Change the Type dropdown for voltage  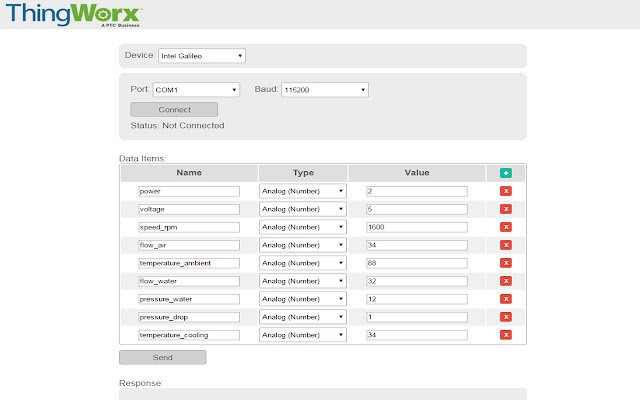coord(303,209)
